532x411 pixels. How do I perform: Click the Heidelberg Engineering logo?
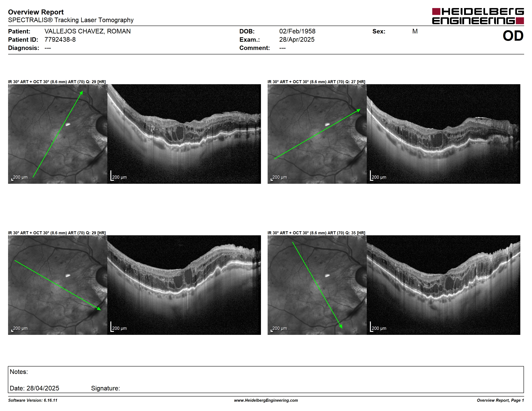[478, 16]
